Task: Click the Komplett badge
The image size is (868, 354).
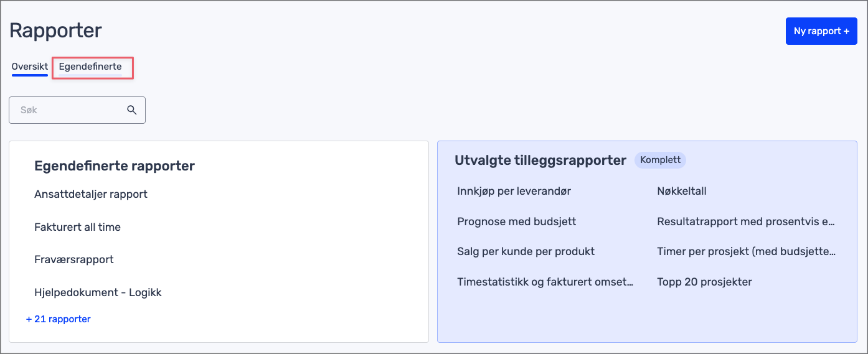Action: 660,161
